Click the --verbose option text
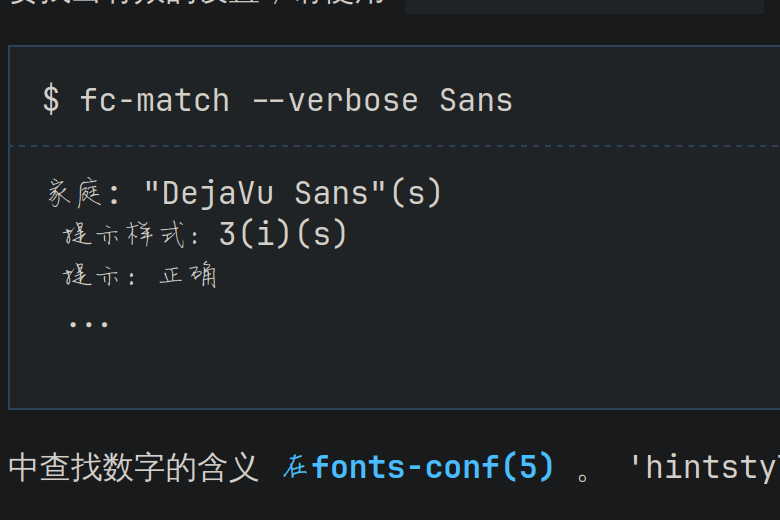This screenshot has height=520, width=780. pos(336,101)
